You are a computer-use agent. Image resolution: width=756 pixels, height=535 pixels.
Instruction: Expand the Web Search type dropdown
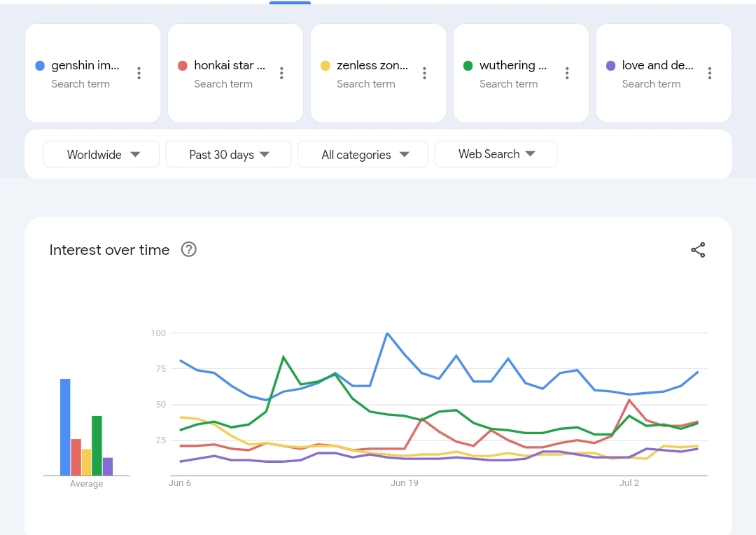(x=496, y=154)
